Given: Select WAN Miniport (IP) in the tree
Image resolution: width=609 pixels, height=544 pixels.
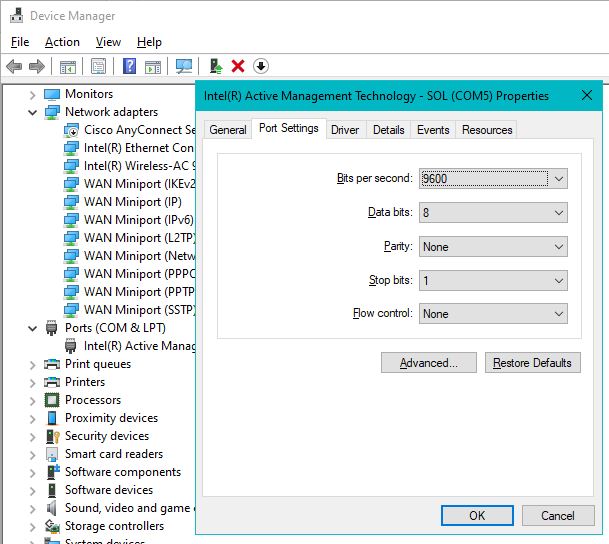Looking at the screenshot, I should coord(132,202).
